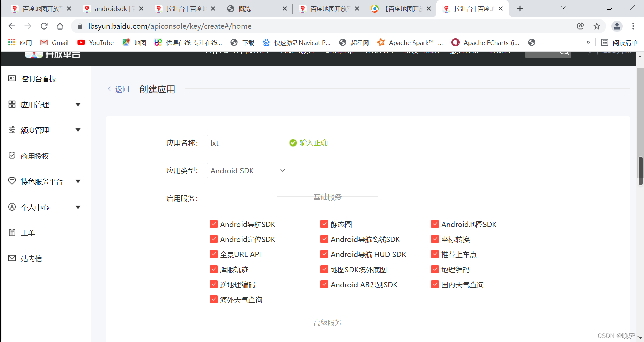Open the 下载 bookmark
Viewport: 644px width, 342px height.
(243, 43)
